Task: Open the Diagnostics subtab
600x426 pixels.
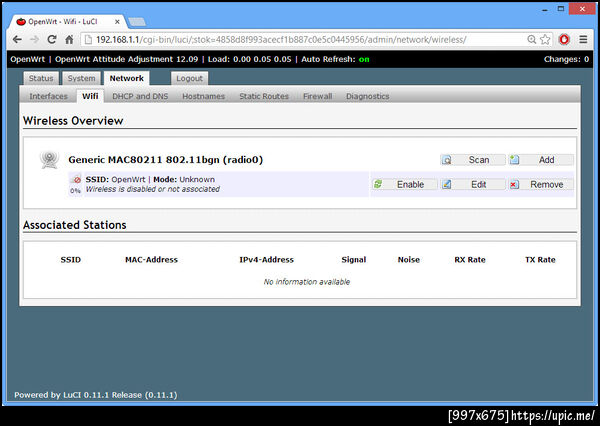Action: point(368,96)
